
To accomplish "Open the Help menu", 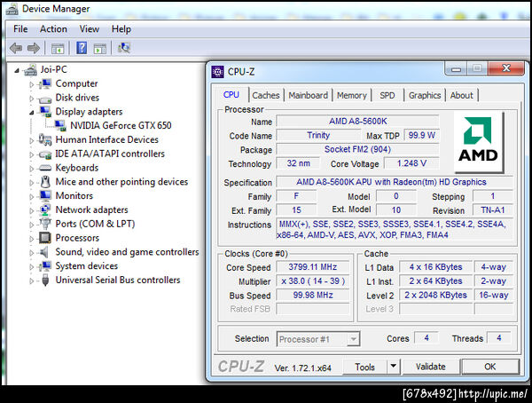I will tap(121, 29).
